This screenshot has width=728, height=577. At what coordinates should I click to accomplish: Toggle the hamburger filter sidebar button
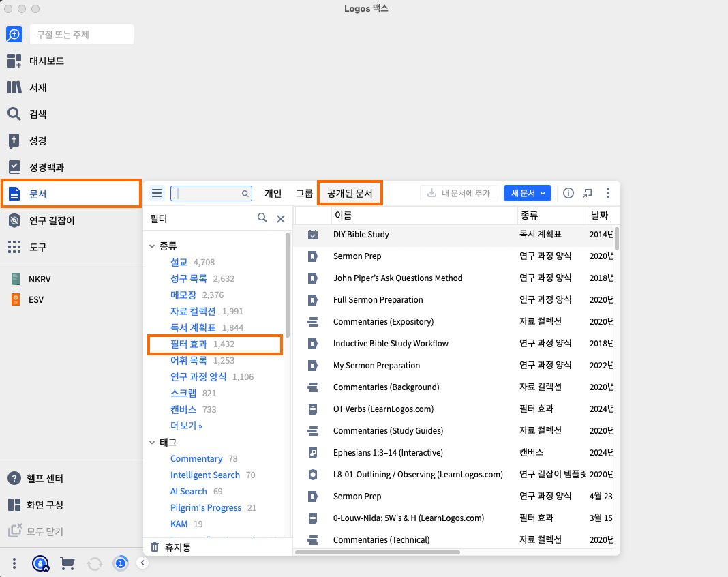[x=157, y=193]
